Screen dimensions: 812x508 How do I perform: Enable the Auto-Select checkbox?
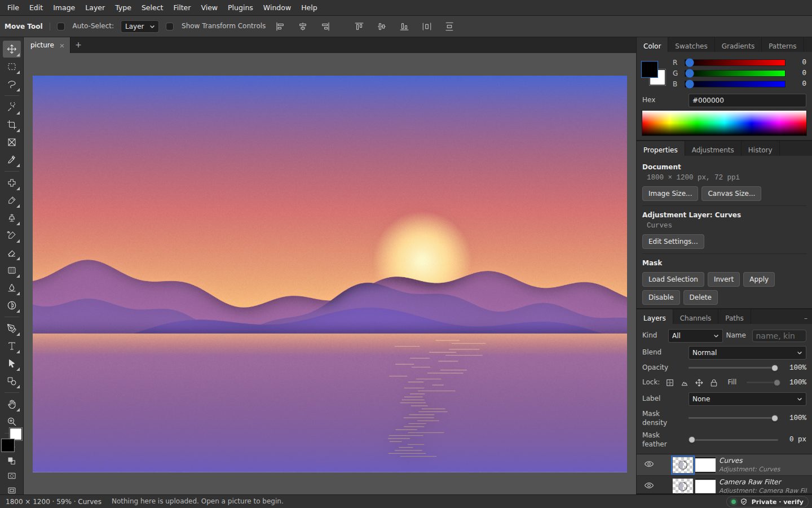point(61,27)
